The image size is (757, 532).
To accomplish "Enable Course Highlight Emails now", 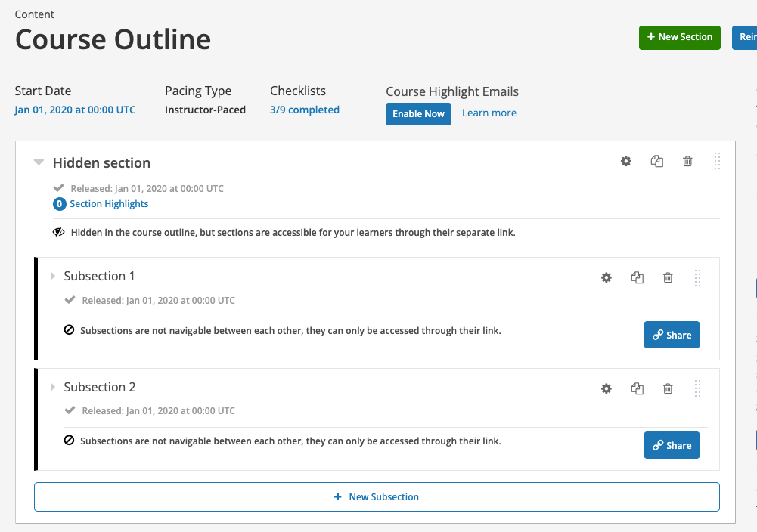I will pos(418,113).
